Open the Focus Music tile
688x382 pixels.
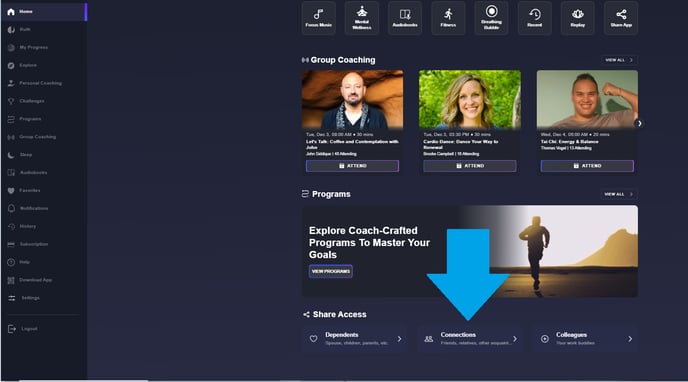click(319, 18)
